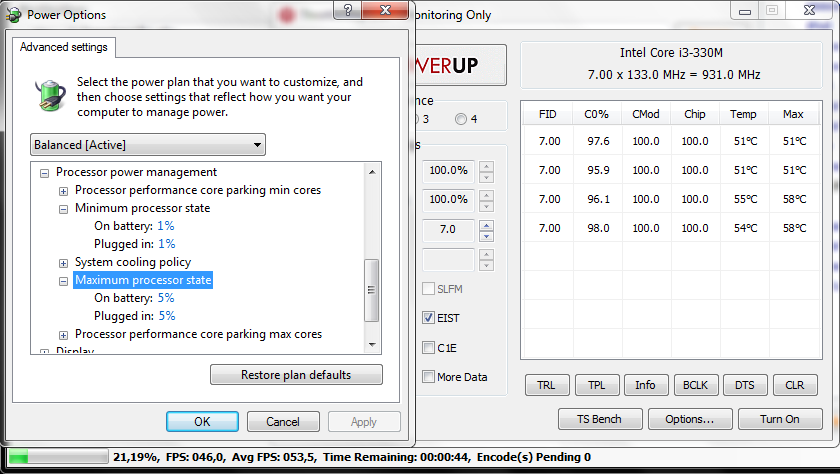The height and width of the screenshot is (474, 840).
Task: Click the CLR button
Action: (795, 385)
